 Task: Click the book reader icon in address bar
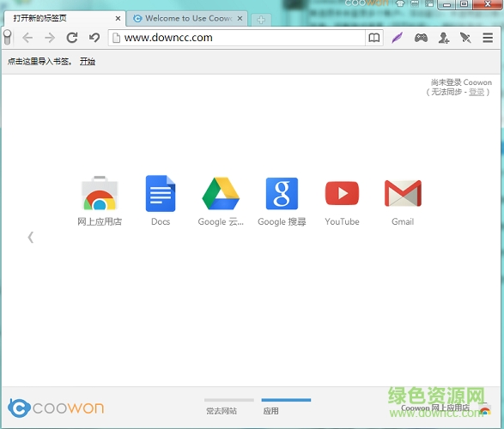click(374, 38)
